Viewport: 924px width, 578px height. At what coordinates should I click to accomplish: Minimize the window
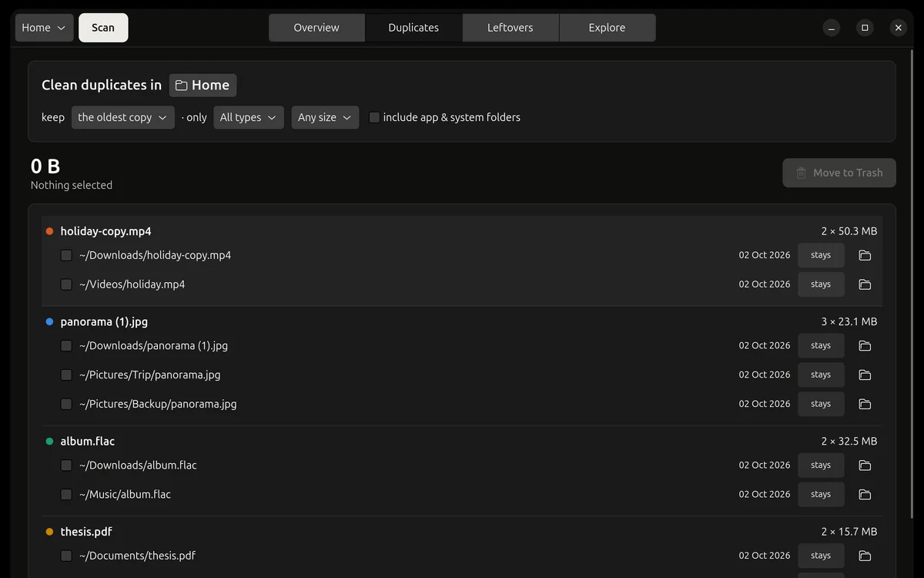[x=832, y=28]
